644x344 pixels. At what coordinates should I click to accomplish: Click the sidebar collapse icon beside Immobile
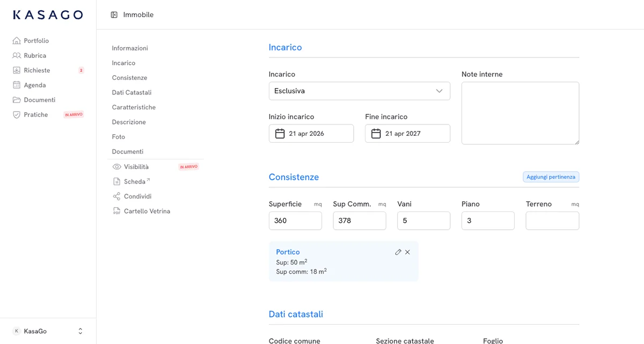[x=114, y=15]
